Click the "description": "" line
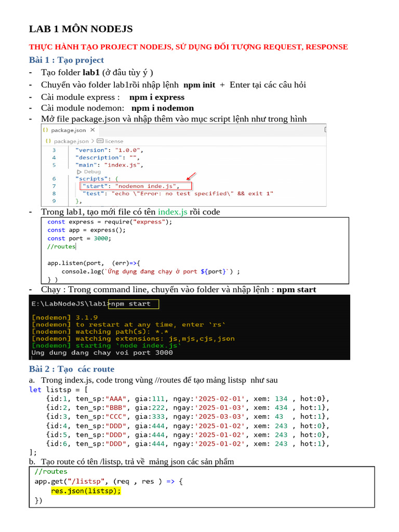Image resolution: width=399 pixels, height=532 pixels. pyautogui.click(x=107, y=157)
